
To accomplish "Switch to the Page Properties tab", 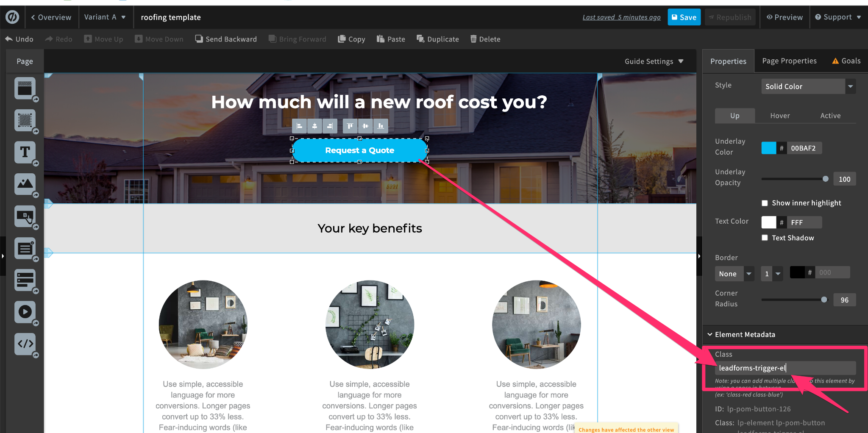I will 789,61.
